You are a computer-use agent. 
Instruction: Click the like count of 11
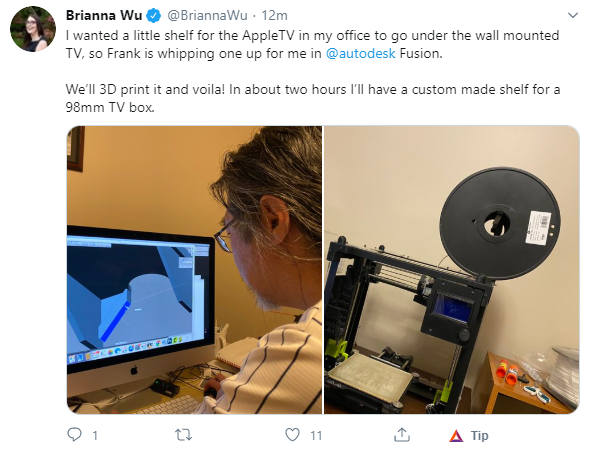(x=316, y=436)
